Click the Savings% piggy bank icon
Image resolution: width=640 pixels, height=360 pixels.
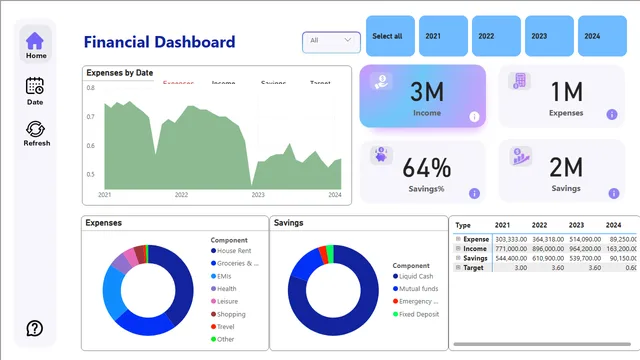(381, 155)
